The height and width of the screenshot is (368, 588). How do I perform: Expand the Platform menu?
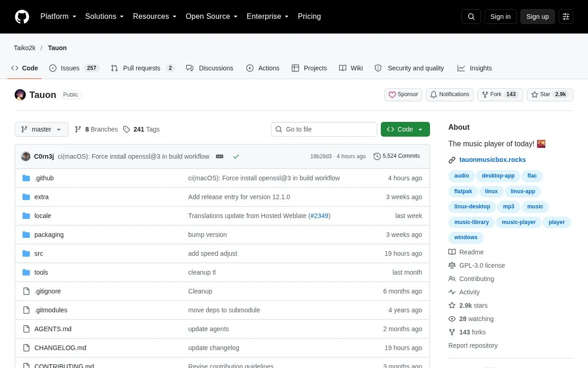(x=58, y=17)
